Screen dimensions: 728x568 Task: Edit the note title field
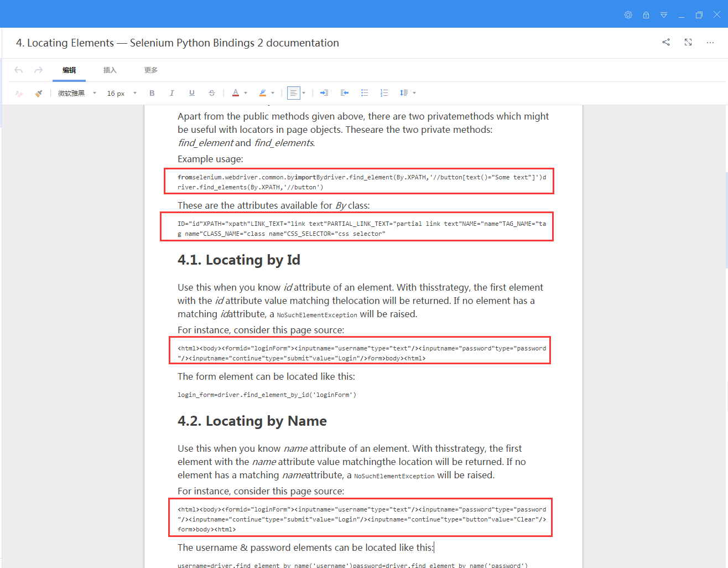tap(178, 43)
